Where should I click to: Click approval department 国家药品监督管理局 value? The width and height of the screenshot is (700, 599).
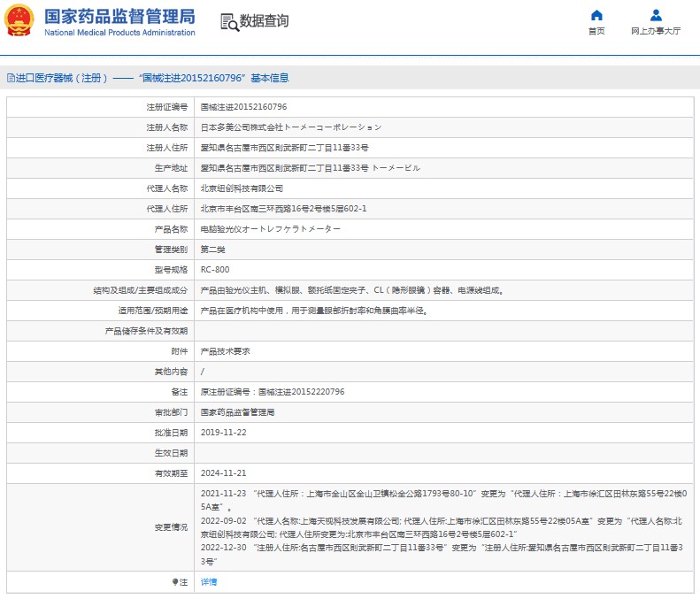237,412
